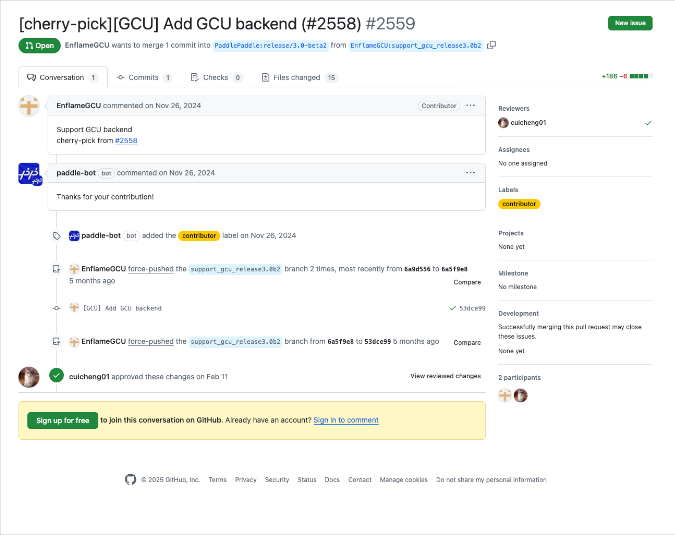Click force-push icon on 6a5f9e8 to 53dce99 event
The height and width of the screenshot is (535, 675).
[56, 342]
